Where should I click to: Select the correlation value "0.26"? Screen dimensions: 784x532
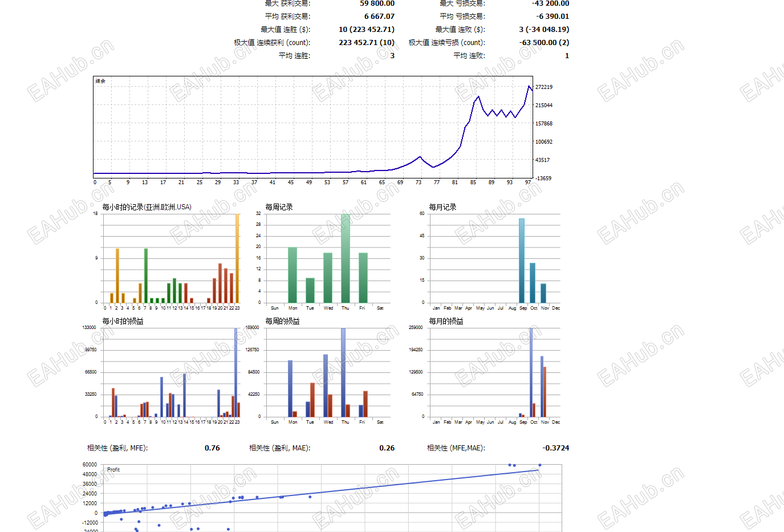pyautogui.click(x=387, y=448)
